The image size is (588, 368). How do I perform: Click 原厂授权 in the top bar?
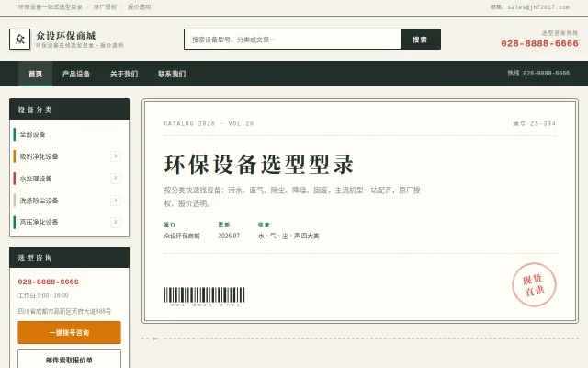click(105, 7)
